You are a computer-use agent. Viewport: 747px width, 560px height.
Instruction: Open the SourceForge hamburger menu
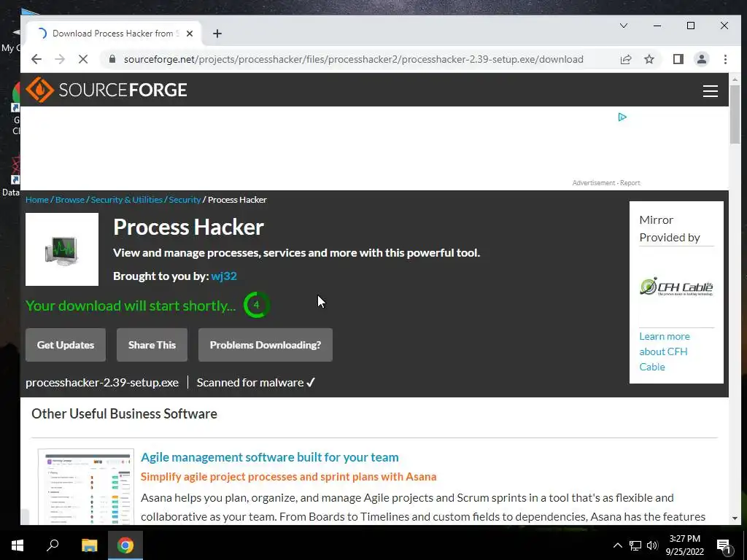click(710, 91)
